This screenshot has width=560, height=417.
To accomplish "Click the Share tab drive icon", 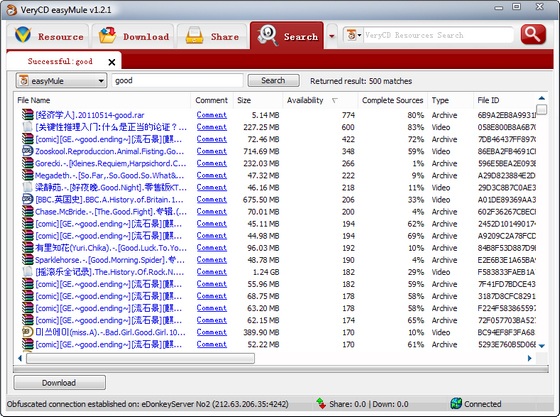I will pos(194,35).
